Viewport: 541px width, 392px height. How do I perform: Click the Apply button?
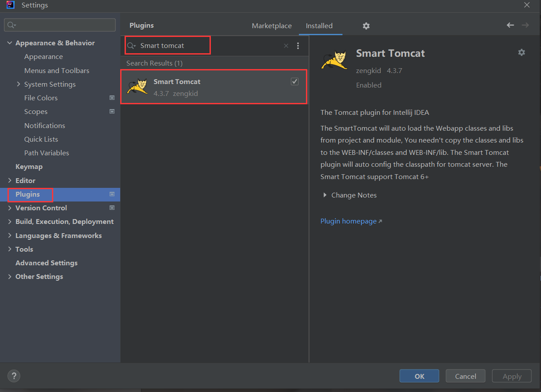[512, 376]
